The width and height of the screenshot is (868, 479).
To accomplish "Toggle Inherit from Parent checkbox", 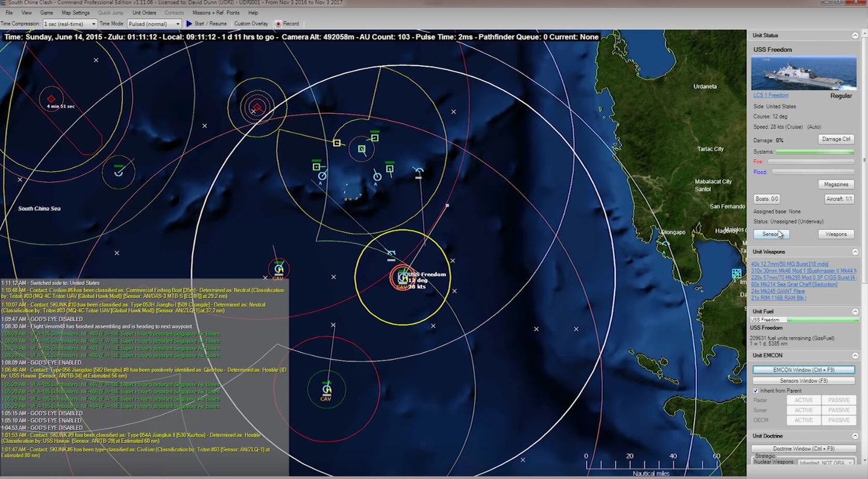I will (x=756, y=390).
